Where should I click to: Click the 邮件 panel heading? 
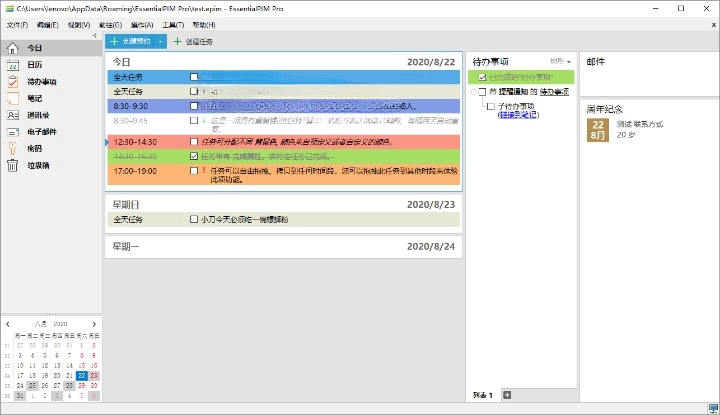(x=596, y=62)
